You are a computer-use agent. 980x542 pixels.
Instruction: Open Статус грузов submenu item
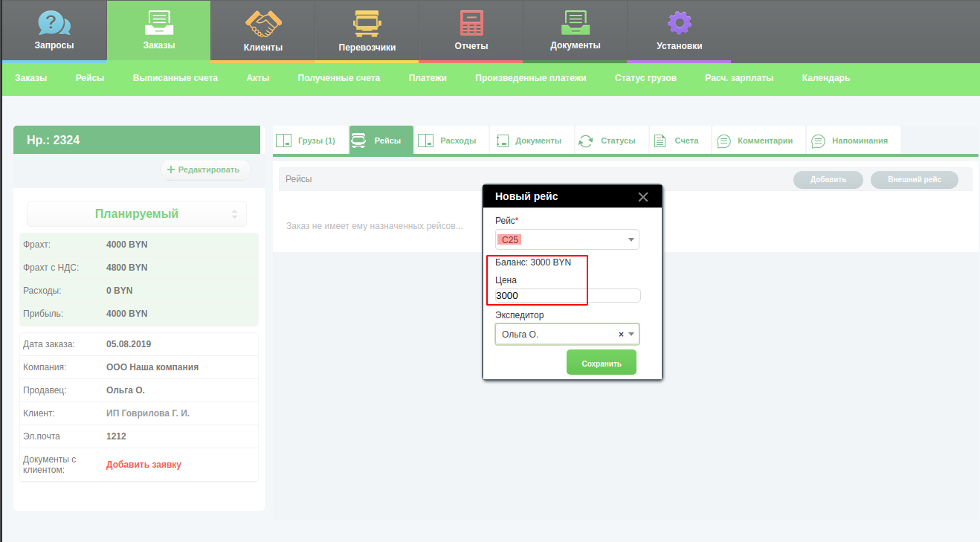point(645,78)
